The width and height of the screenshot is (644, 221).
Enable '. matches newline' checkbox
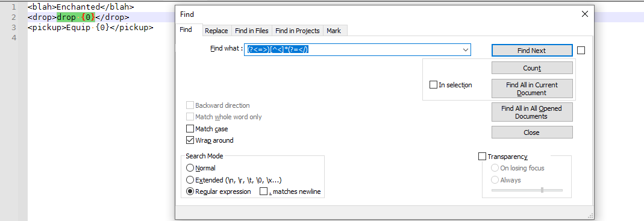pos(264,192)
